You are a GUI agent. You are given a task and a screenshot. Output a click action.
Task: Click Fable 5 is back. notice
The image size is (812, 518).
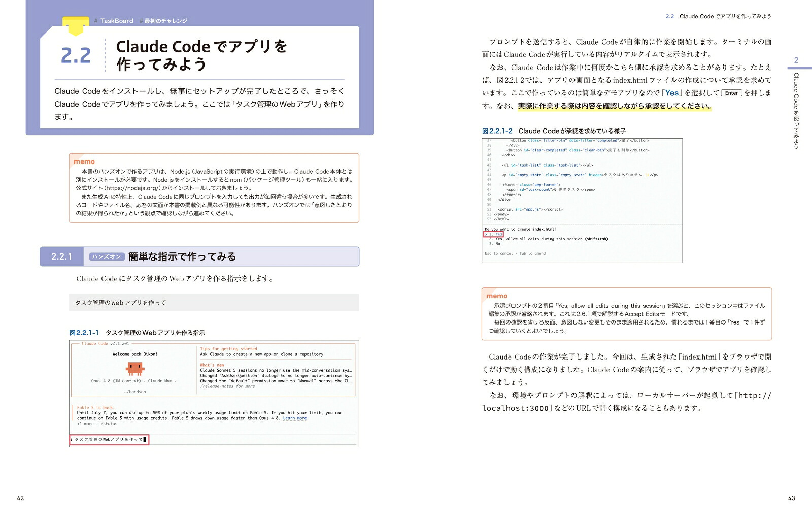click(96, 407)
